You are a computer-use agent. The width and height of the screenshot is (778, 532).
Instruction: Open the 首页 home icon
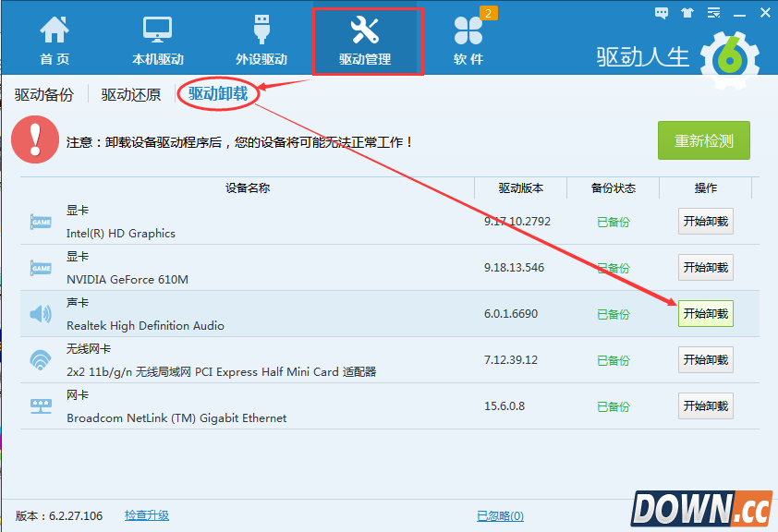[55, 32]
